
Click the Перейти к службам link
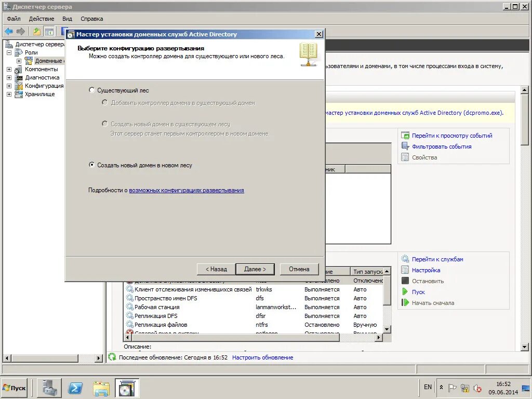[437, 259]
